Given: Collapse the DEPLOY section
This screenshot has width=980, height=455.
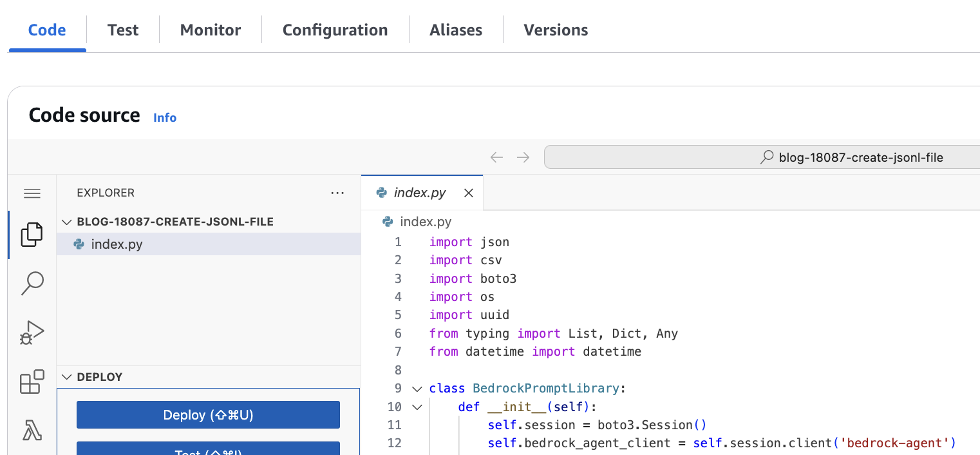Looking at the screenshot, I should point(66,377).
